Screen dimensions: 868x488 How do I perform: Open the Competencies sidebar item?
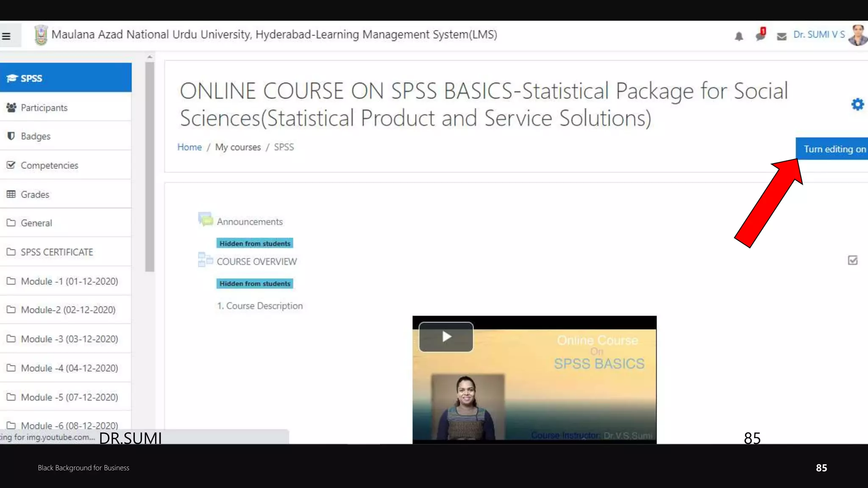49,165
